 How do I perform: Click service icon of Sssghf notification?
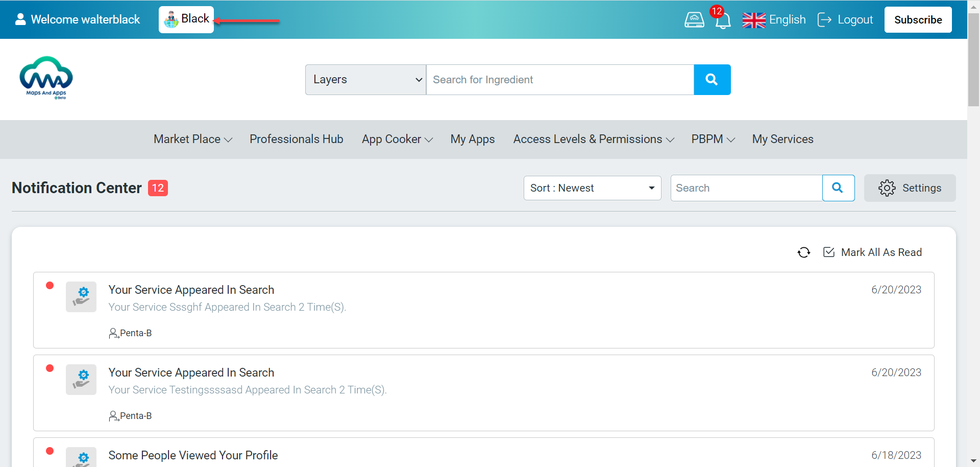(81, 297)
